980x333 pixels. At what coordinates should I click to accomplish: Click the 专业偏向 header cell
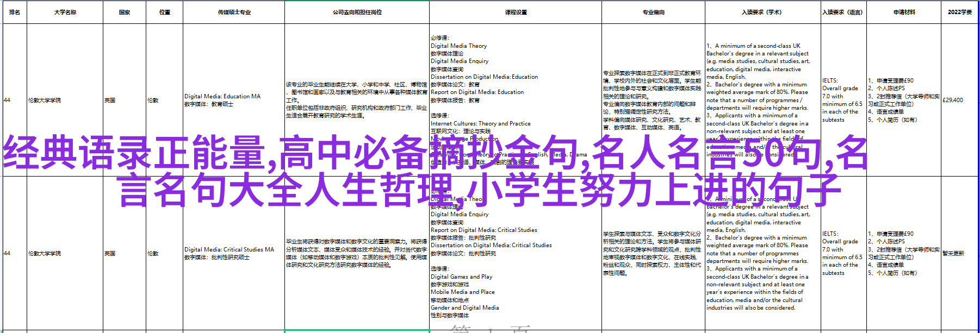coord(653,12)
